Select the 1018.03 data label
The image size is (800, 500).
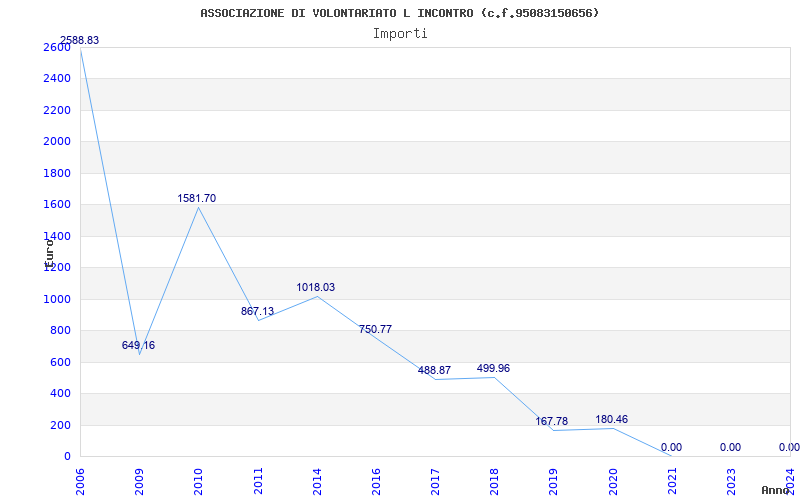(x=315, y=288)
